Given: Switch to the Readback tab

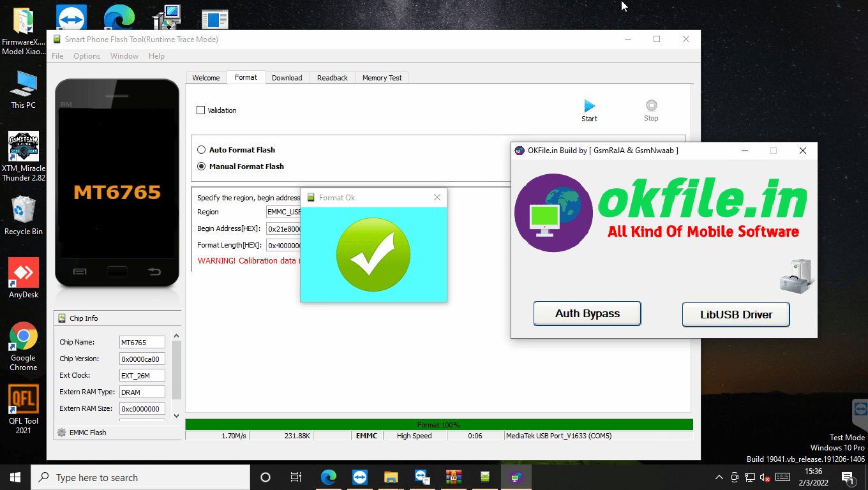Looking at the screenshot, I should [333, 78].
